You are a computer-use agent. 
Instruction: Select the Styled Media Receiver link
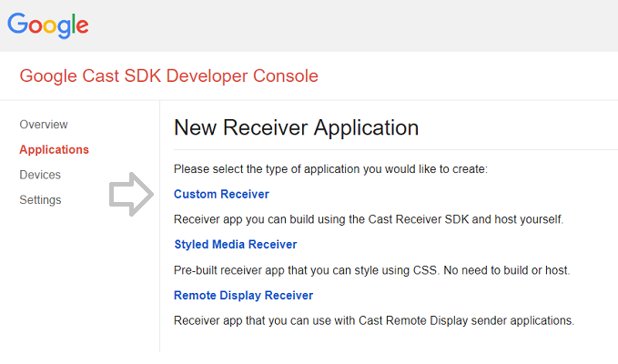(x=235, y=245)
